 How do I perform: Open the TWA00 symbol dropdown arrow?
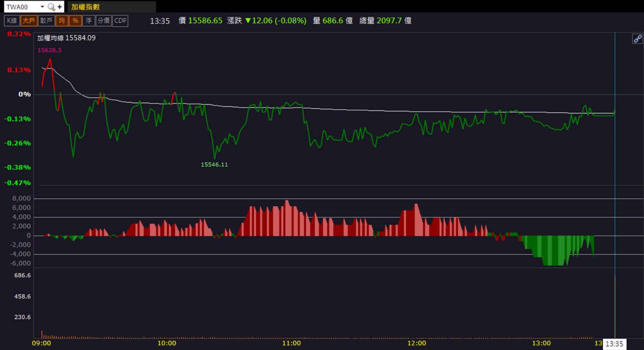pyautogui.click(x=42, y=7)
